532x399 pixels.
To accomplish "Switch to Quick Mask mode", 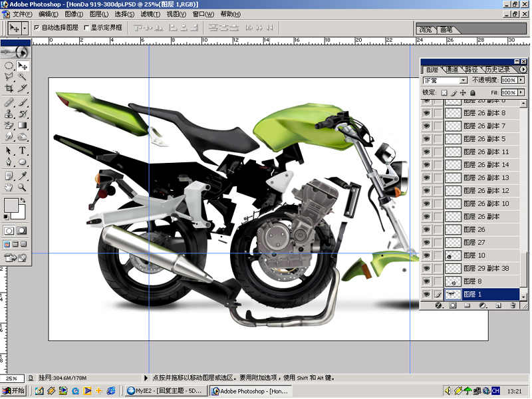I will pos(22,231).
